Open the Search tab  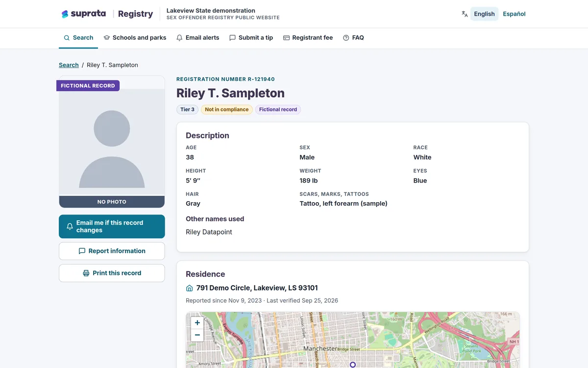78,38
